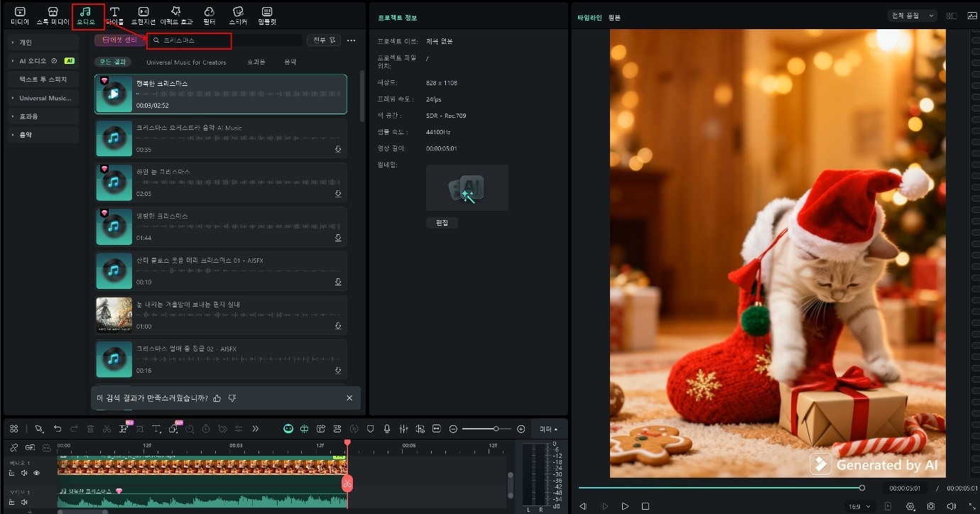Toggle visibility eye on video track 1

point(36,473)
